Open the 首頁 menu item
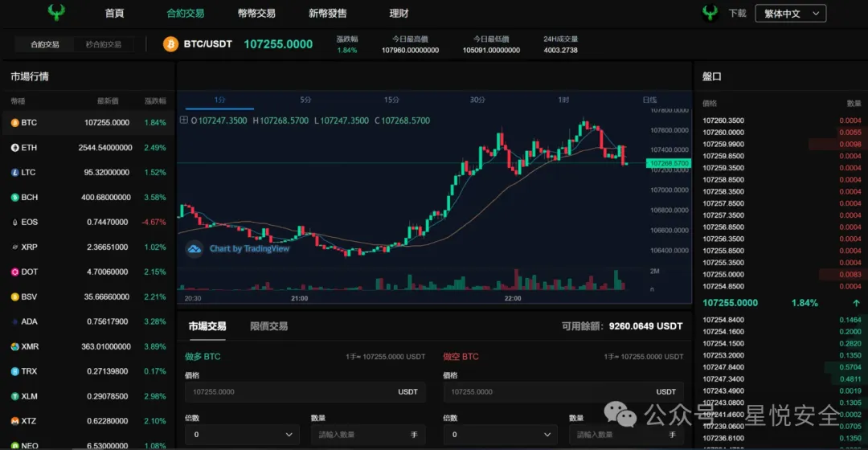The width and height of the screenshot is (868, 450). (x=115, y=14)
